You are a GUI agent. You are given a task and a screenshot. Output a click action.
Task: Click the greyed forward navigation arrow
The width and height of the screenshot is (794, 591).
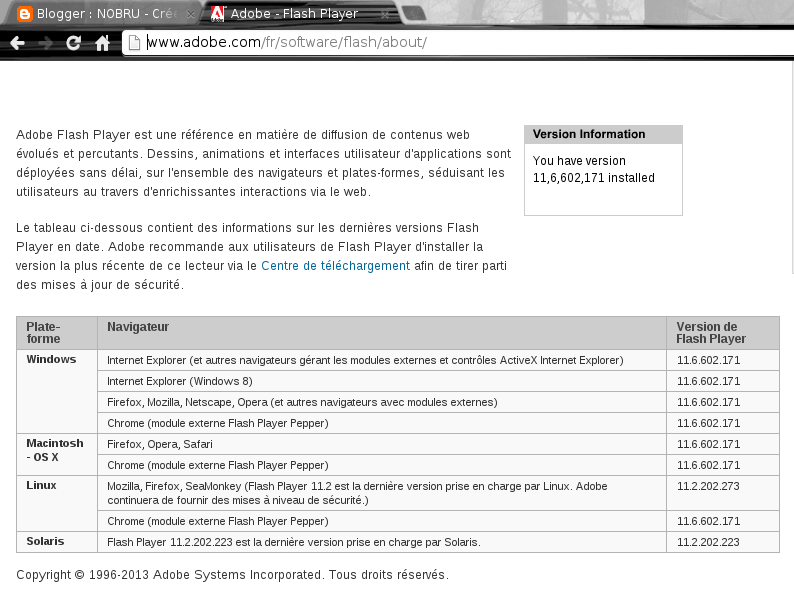coord(46,43)
